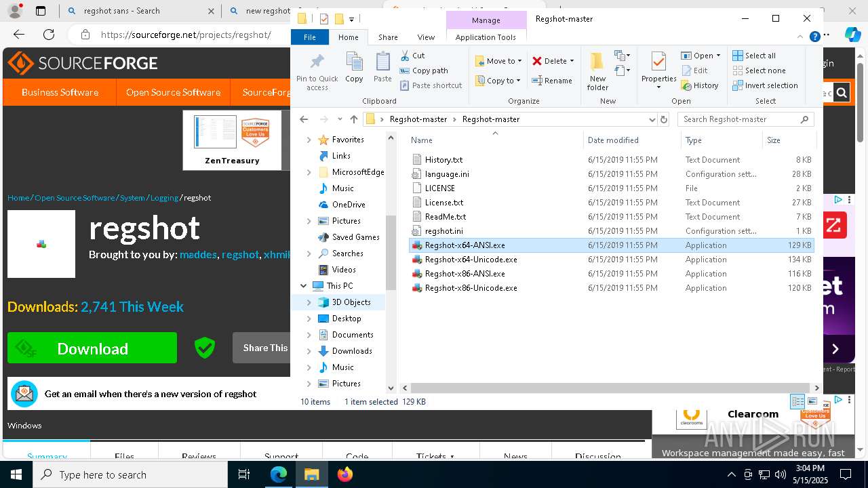The image size is (868, 488).
Task: Click Pin to Quick access icon
Action: [x=317, y=72]
